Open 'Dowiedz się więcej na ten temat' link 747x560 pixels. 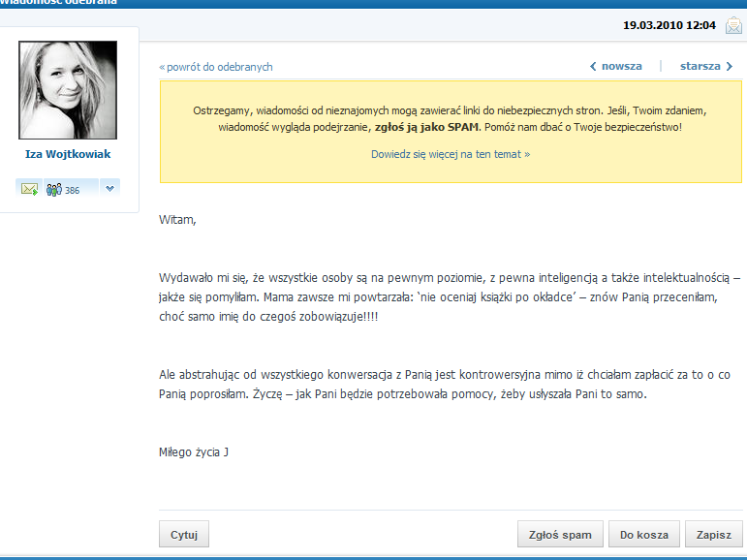pyautogui.click(x=451, y=154)
